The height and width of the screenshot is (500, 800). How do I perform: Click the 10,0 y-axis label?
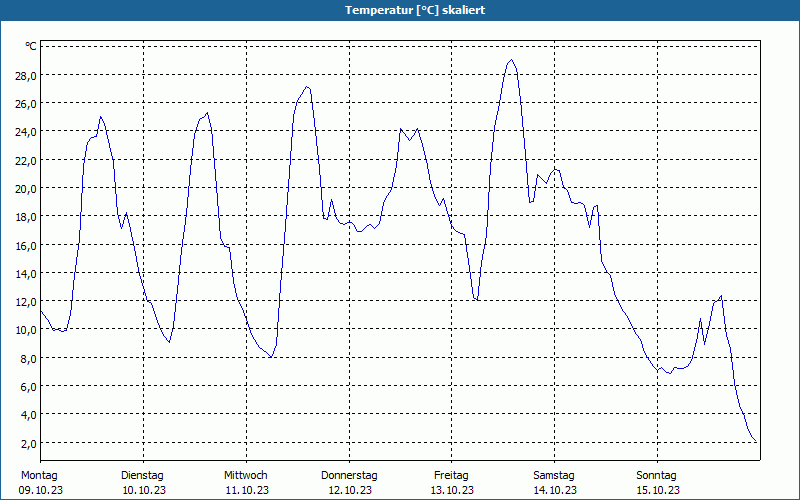(x=28, y=330)
